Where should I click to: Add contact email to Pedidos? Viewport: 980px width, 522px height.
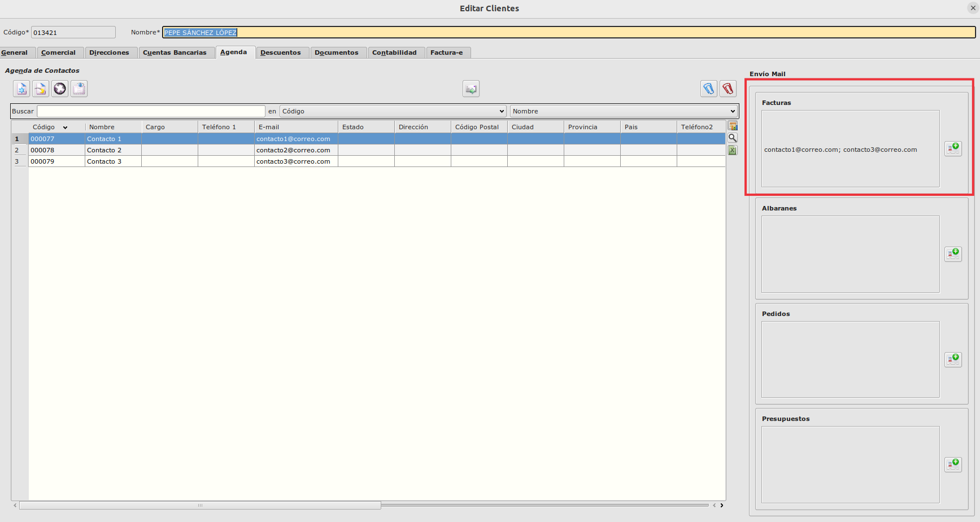[953, 359]
